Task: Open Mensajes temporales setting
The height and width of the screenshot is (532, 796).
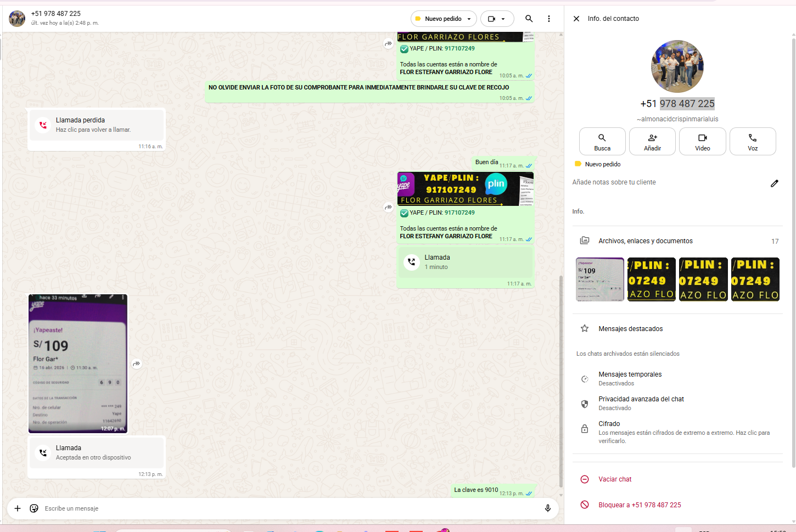Action: pyautogui.click(x=630, y=378)
